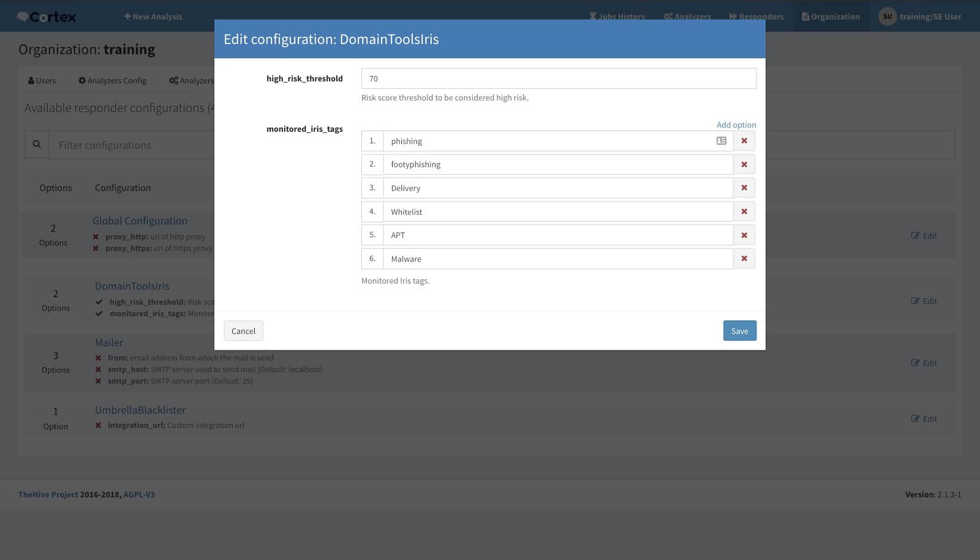This screenshot has width=980, height=560.
Task: Open UmbrellaBlacklister title link
Action: (140, 410)
